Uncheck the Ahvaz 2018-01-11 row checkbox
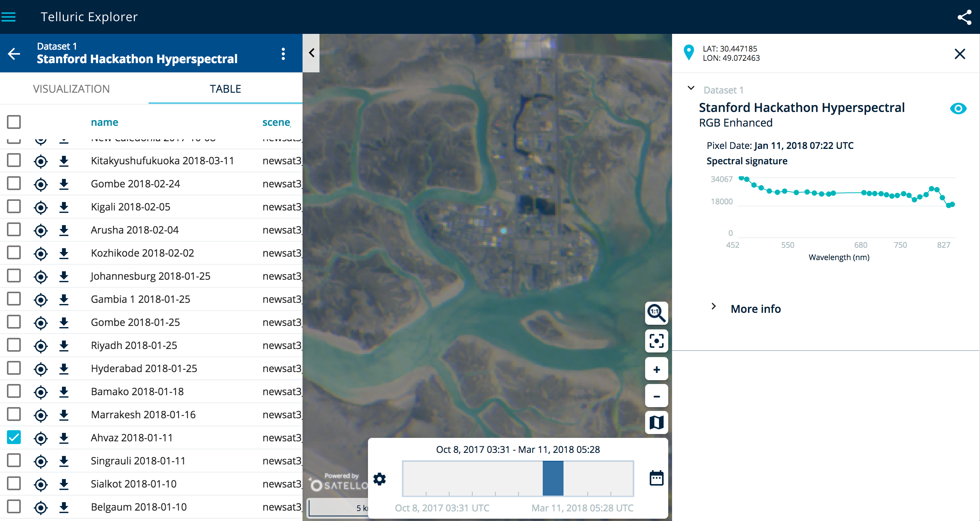The image size is (980, 521). tap(14, 437)
